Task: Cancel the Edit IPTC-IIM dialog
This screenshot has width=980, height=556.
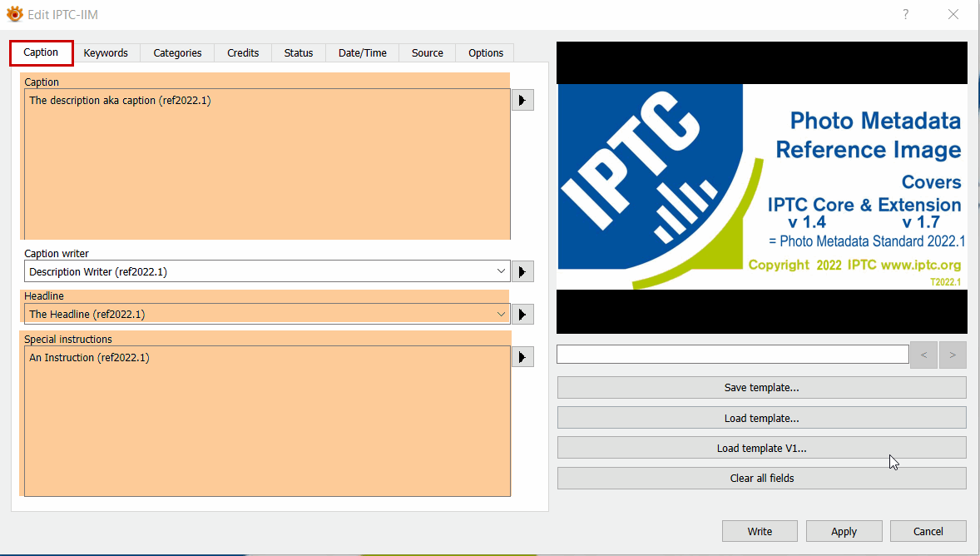Action: [928, 531]
